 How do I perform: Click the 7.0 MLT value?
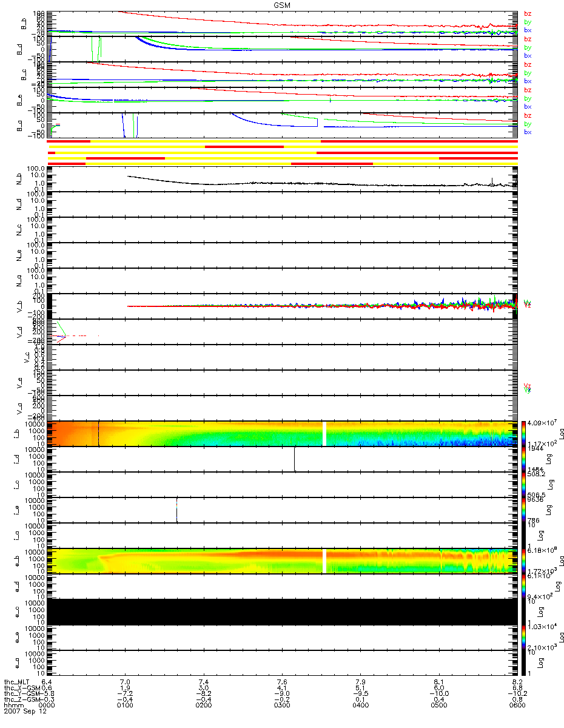(x=126, y=682)
